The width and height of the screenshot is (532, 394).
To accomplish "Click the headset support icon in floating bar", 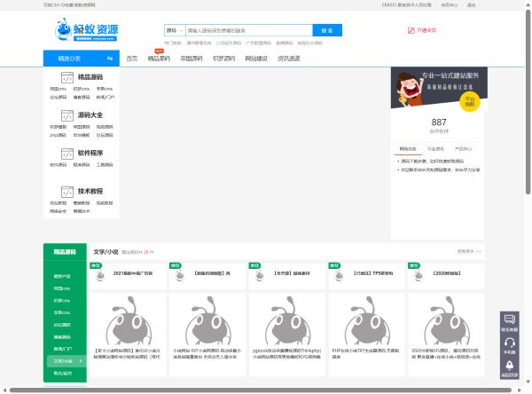I will click(x=509, y=342).
